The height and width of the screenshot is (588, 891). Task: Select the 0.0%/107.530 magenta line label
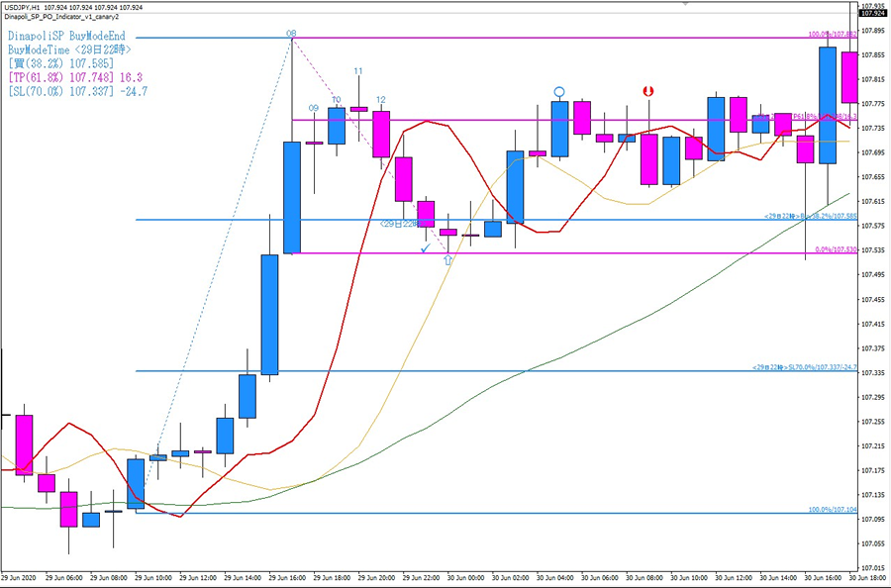tap(836, 249)
